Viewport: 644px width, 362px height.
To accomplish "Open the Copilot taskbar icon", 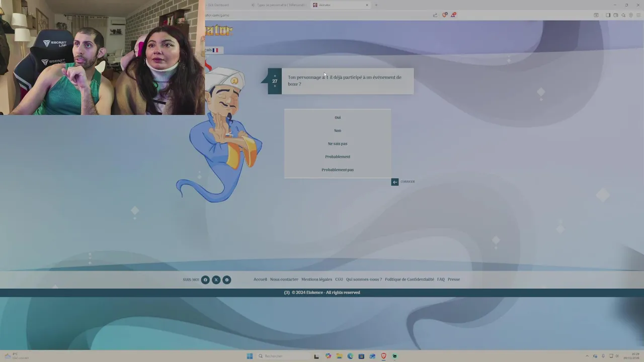I will (328, 356).
